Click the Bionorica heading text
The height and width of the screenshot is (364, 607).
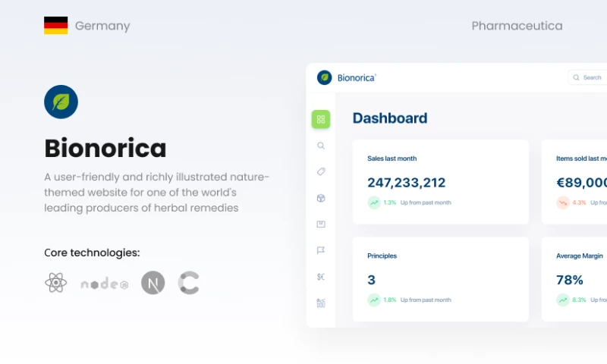pyautogui.click(x=105, y=148)
